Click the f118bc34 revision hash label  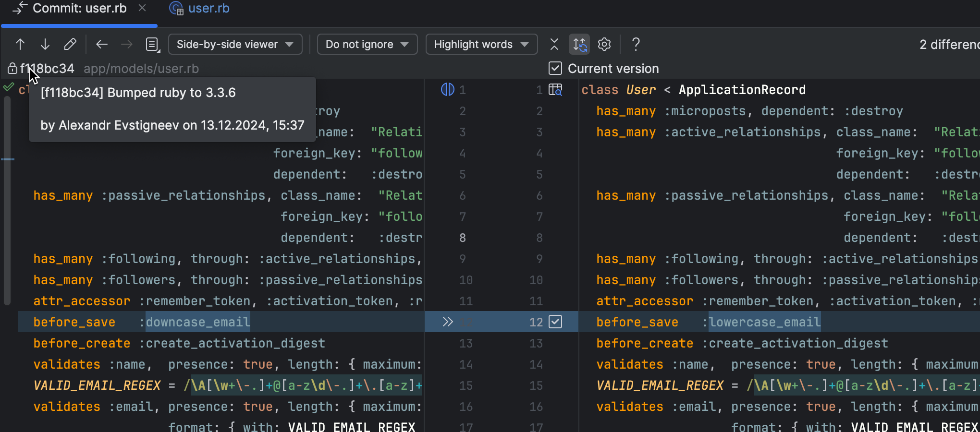47,69
